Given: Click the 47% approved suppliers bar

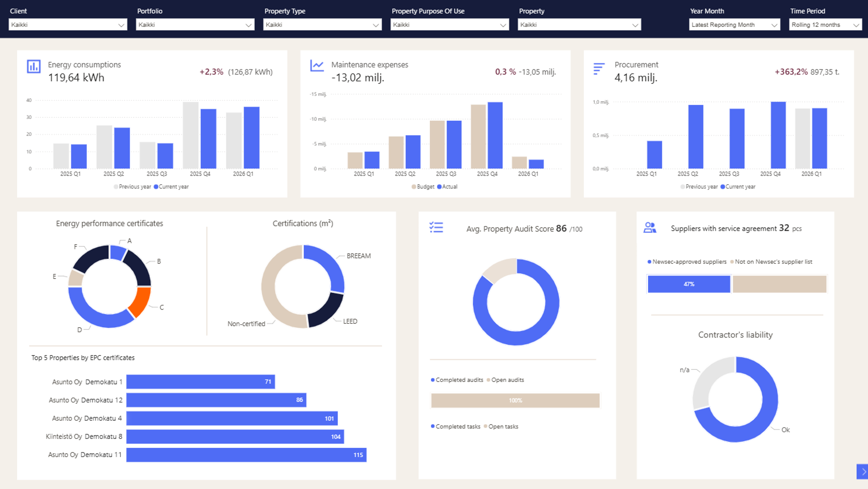Looking at the screenshot, I should coord(689,284).
